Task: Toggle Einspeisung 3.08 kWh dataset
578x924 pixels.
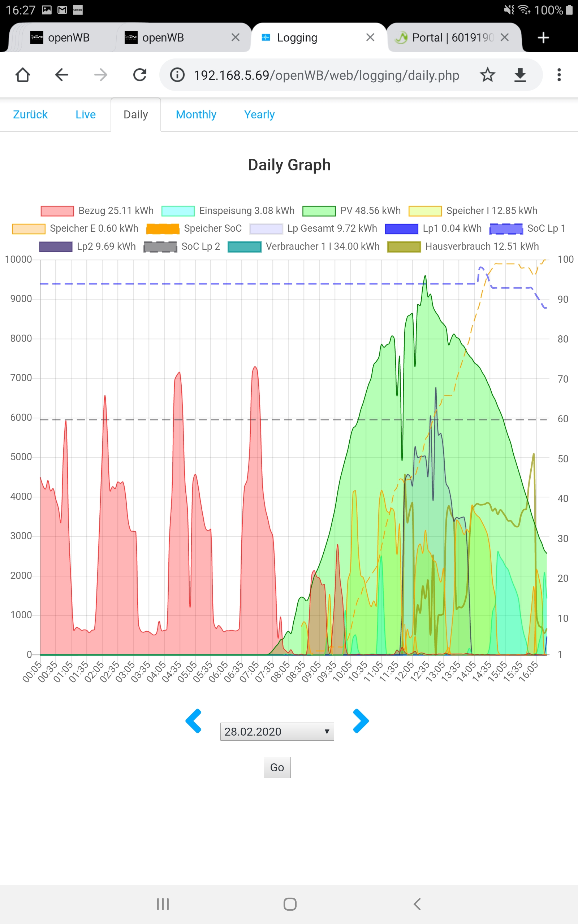Action: pyautogui.click(x=228, y=211)
